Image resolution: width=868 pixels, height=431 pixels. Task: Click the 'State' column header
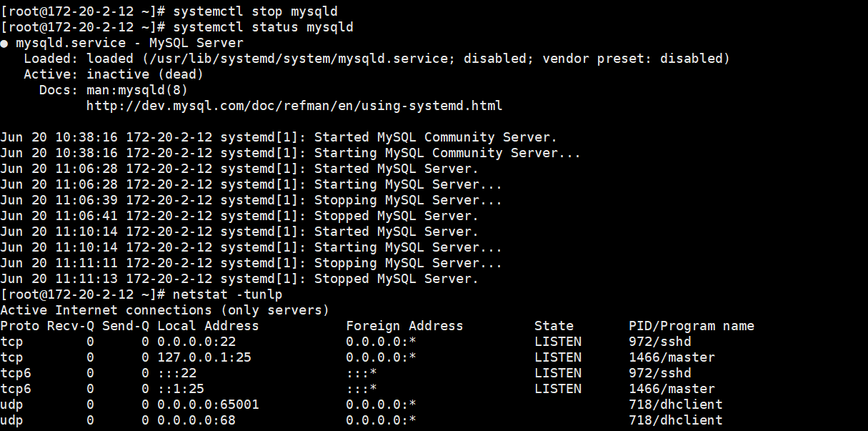tap(554, 326)
